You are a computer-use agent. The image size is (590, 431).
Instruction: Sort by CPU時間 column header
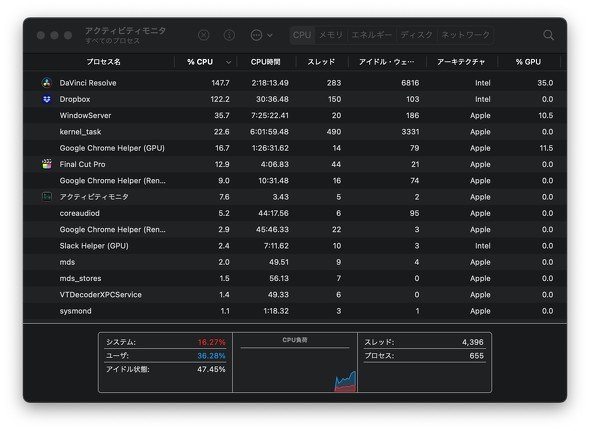tap(266, 62)
